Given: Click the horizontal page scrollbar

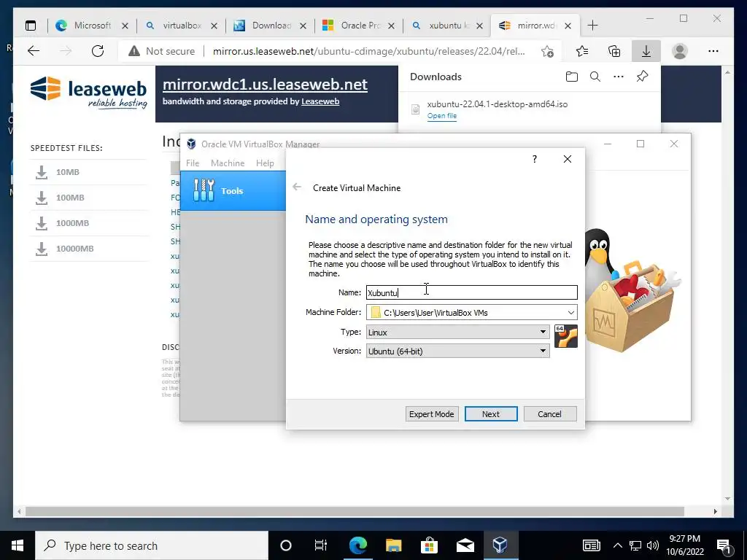Looking at the screenshot, I should point(355,511).
